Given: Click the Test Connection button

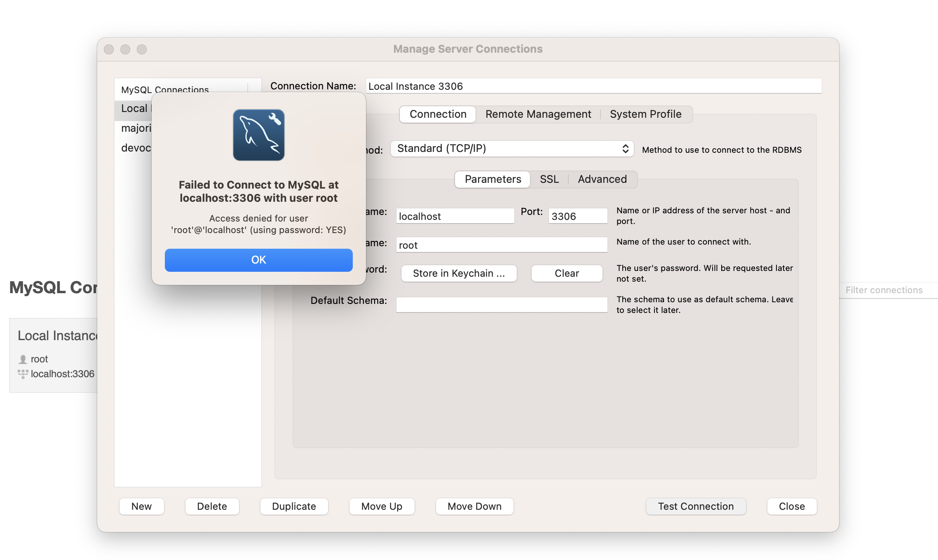Looking at the screenshot, I should [x=695, y=506].
